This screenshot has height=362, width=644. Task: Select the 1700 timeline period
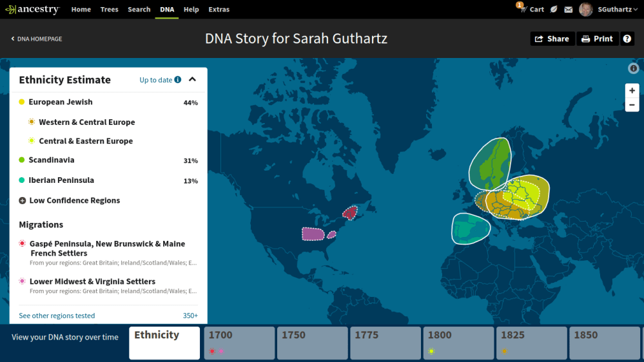coord(239,343)
